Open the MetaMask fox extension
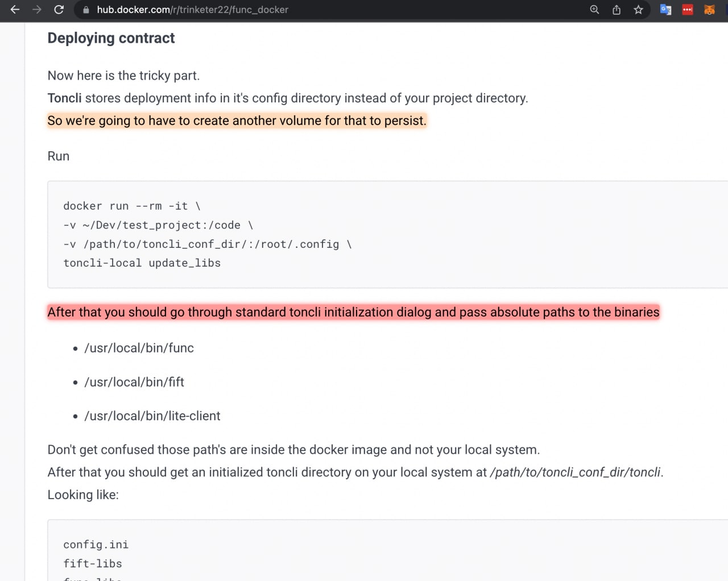 click(709, 10)
